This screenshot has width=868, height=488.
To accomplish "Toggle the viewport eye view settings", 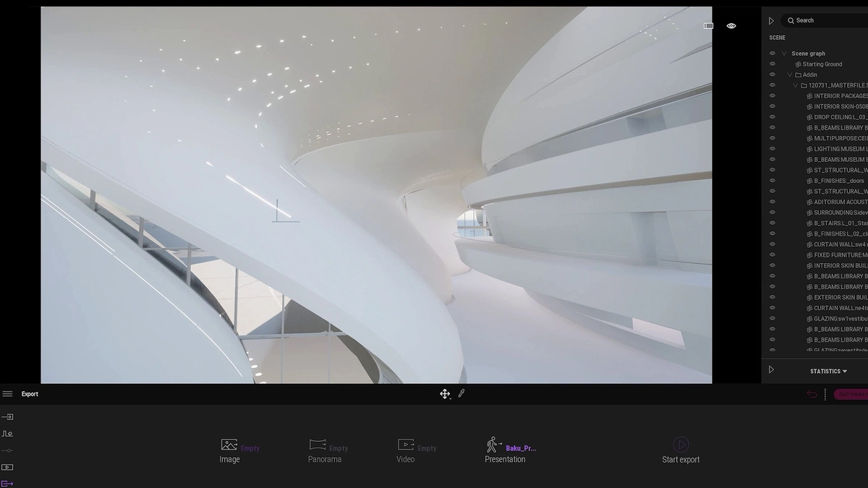I will [x=731, y=26].
